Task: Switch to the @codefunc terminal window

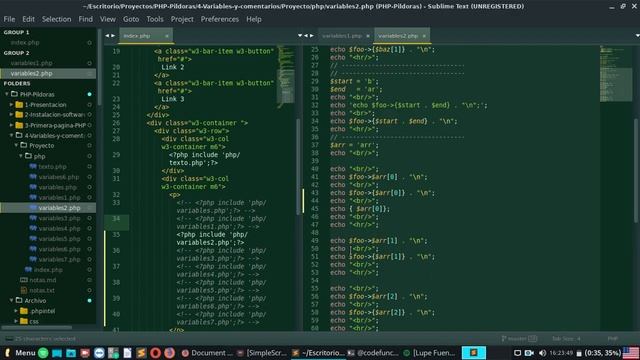Action: (373, 353)
